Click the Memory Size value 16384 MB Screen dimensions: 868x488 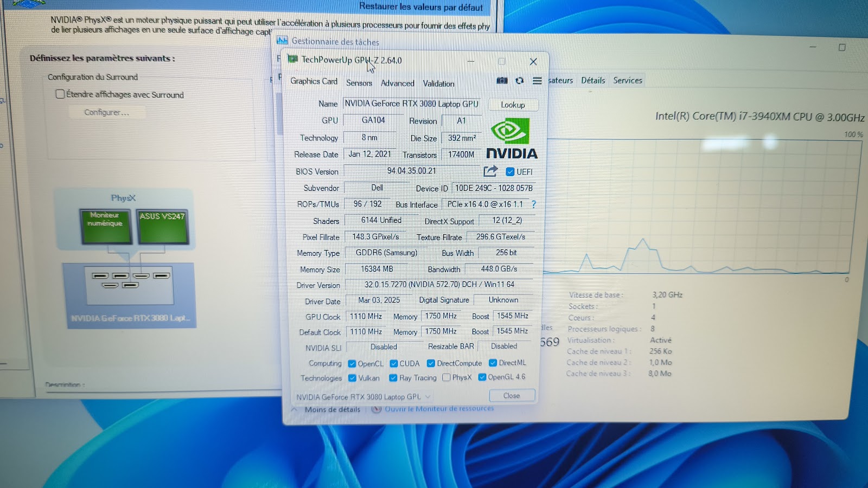point(377,269)
